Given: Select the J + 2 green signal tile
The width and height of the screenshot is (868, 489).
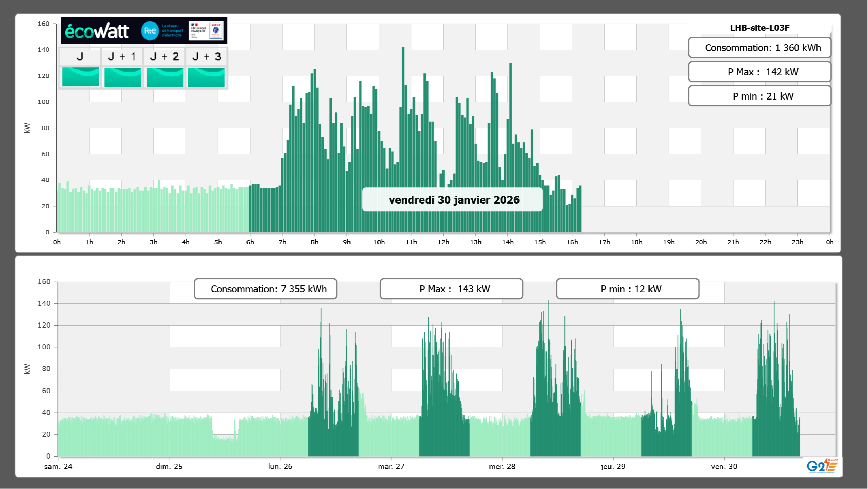Looking at the screenshot, I should (165, 77).
